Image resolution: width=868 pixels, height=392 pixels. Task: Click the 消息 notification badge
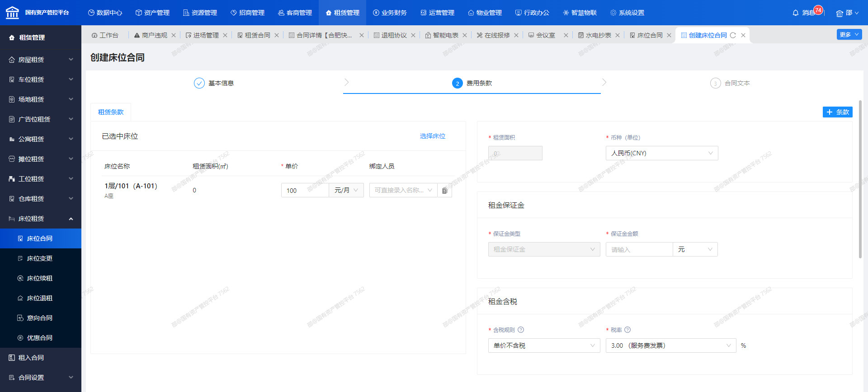[x=818, y=10]
